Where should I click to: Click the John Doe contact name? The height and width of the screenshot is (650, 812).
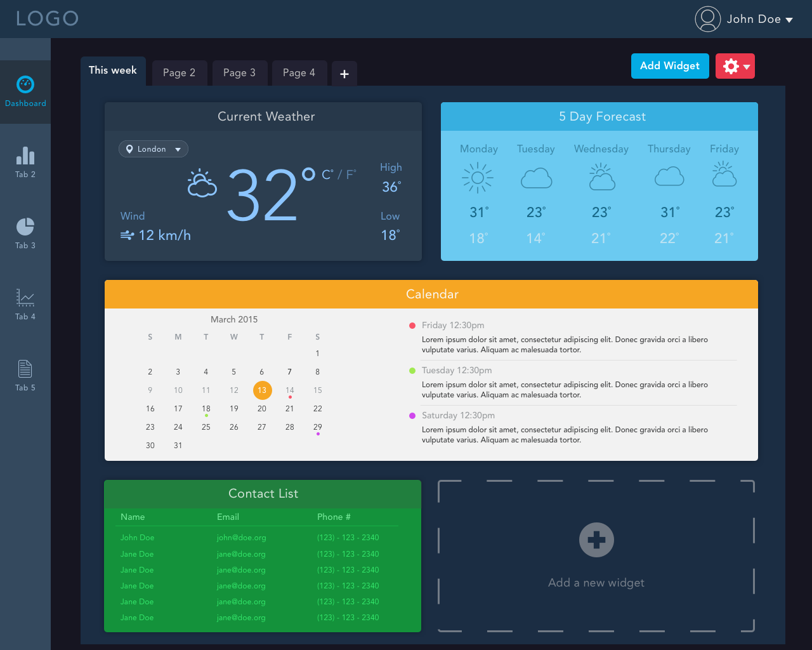click(x=138, y=538)
